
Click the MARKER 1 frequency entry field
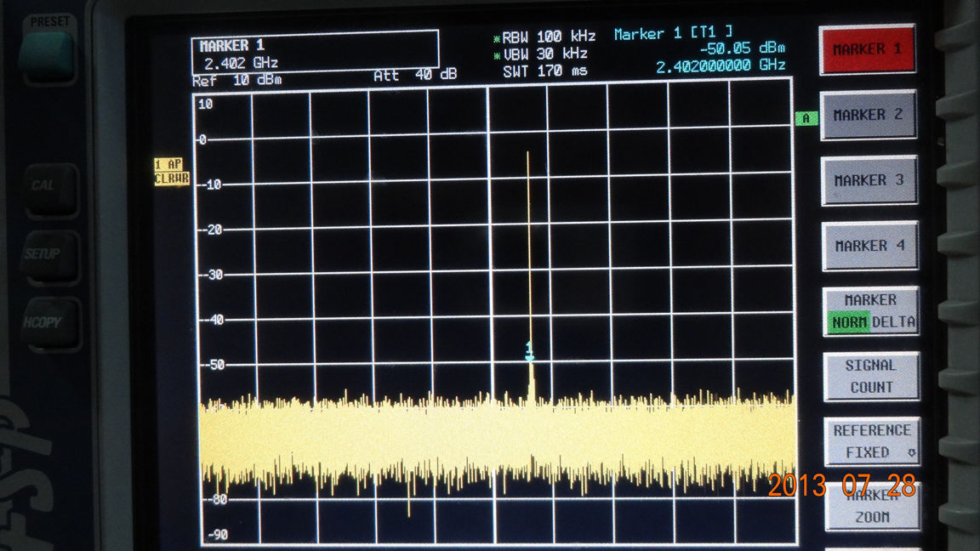315,53
